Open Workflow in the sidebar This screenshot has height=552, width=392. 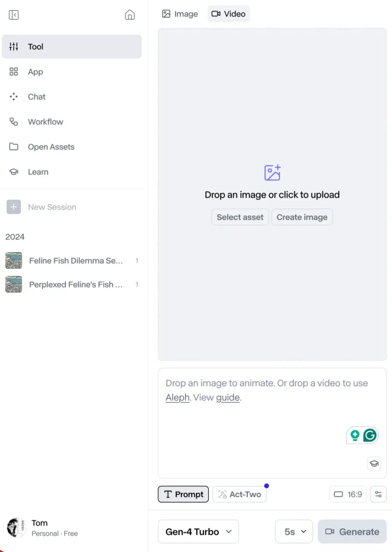coord(45,122)
